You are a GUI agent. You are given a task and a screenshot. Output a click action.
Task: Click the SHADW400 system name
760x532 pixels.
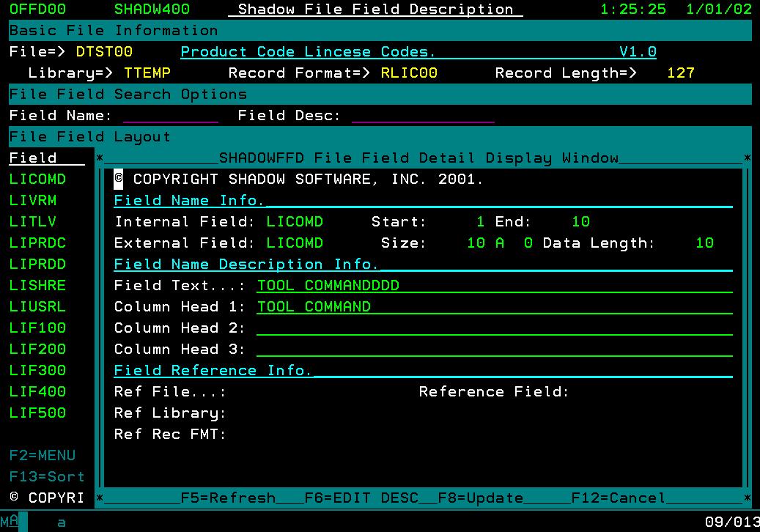click(152, 10)
